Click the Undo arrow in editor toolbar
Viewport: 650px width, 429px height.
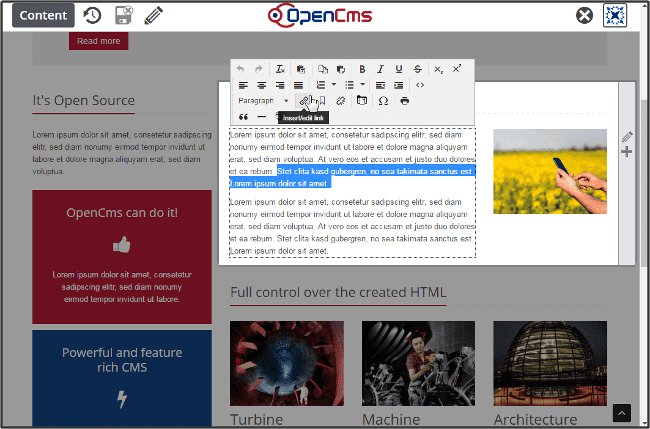(240, 69)
